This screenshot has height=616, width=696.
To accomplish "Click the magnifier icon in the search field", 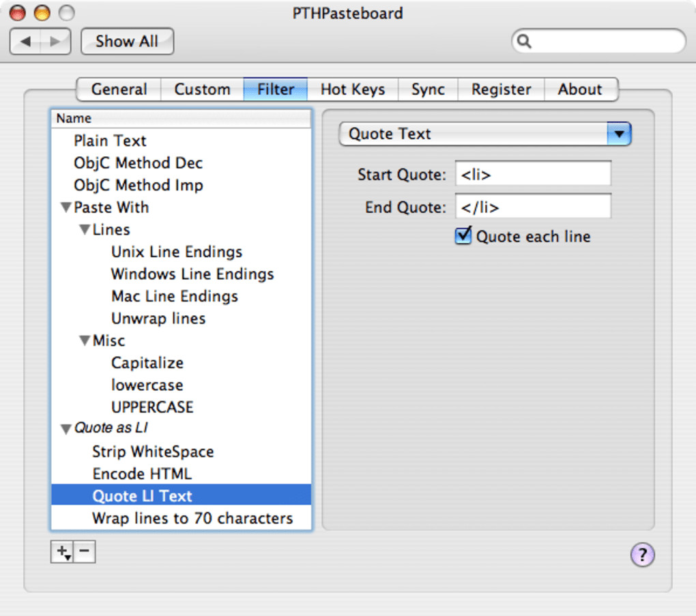I will (x=524, y=42).
